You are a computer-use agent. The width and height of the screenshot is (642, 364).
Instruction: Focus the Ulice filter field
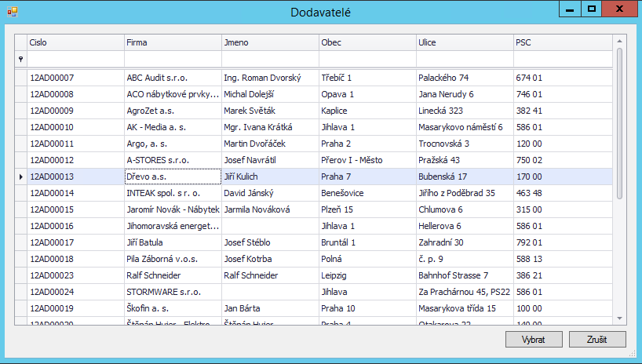pyautogui.click(x=465, y=60)
